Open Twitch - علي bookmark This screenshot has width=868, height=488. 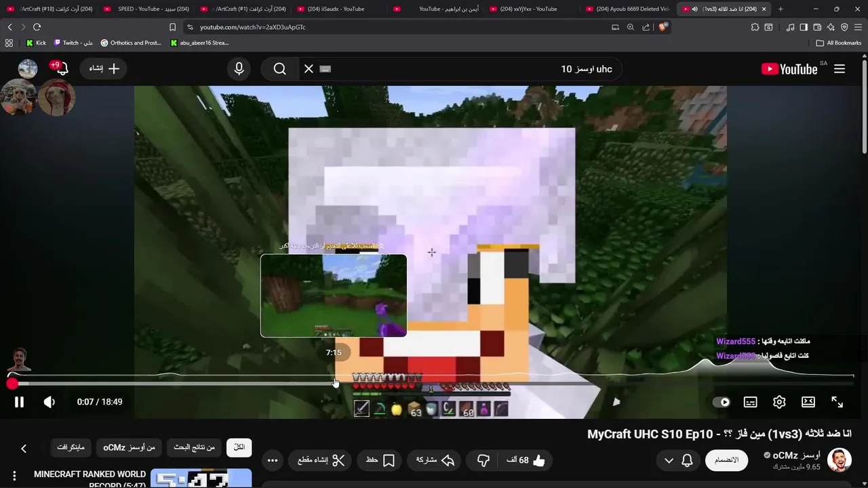click(73, 43)
